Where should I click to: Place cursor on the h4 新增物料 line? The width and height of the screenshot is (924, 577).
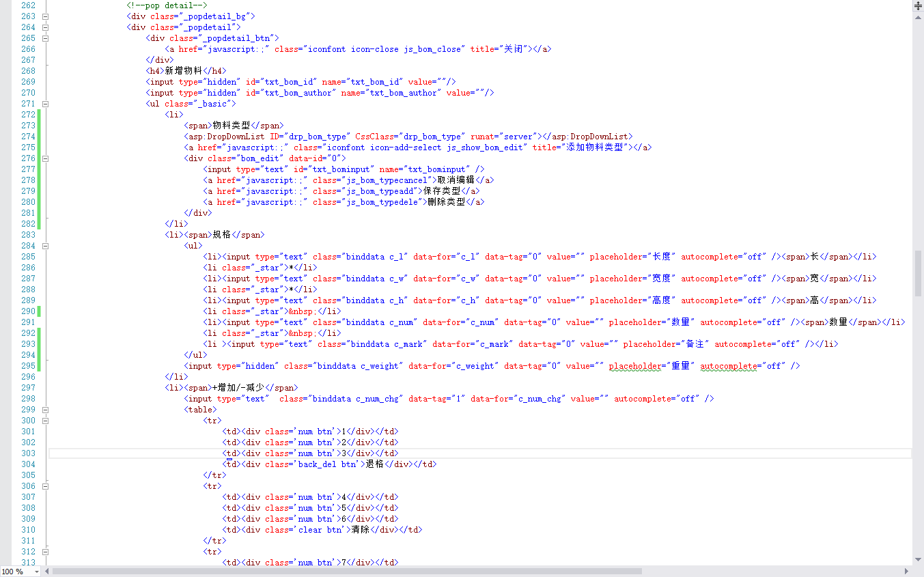click(185, 71)
